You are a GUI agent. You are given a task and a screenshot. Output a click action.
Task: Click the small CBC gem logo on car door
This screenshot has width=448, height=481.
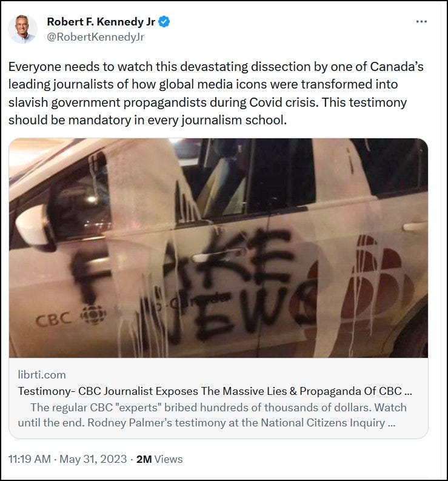coord(93,315)
